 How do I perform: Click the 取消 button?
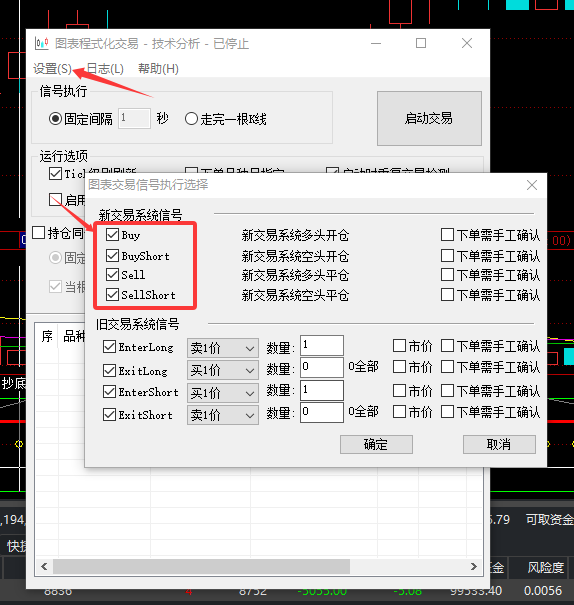click(x=499, y=444)
